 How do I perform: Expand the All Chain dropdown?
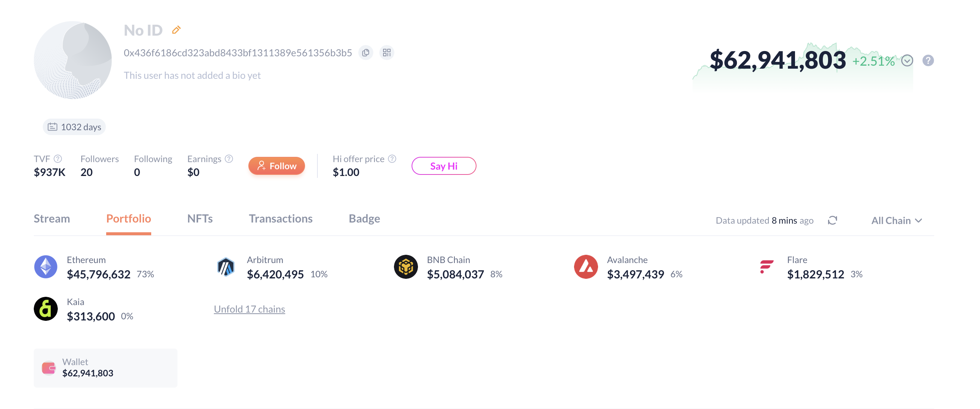point(896,221)
